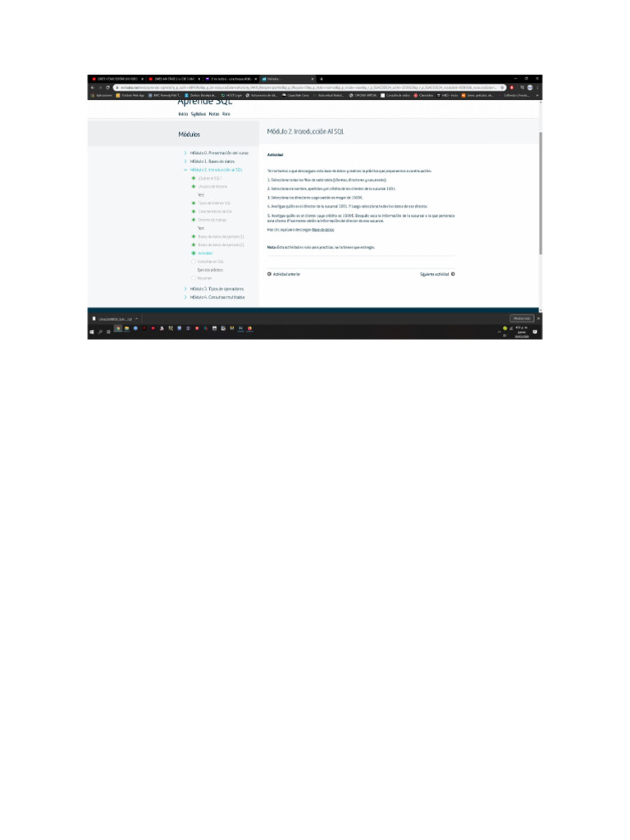The height and width of the screenshot is (840, 630).
Task: Click the Mostrar todo downloads button
Action: [x=522, y=318]
